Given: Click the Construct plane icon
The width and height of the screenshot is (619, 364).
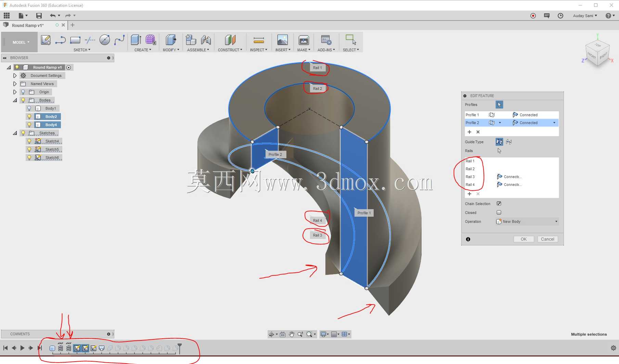Looking at the screenshot, I should [x=230, y=40].
